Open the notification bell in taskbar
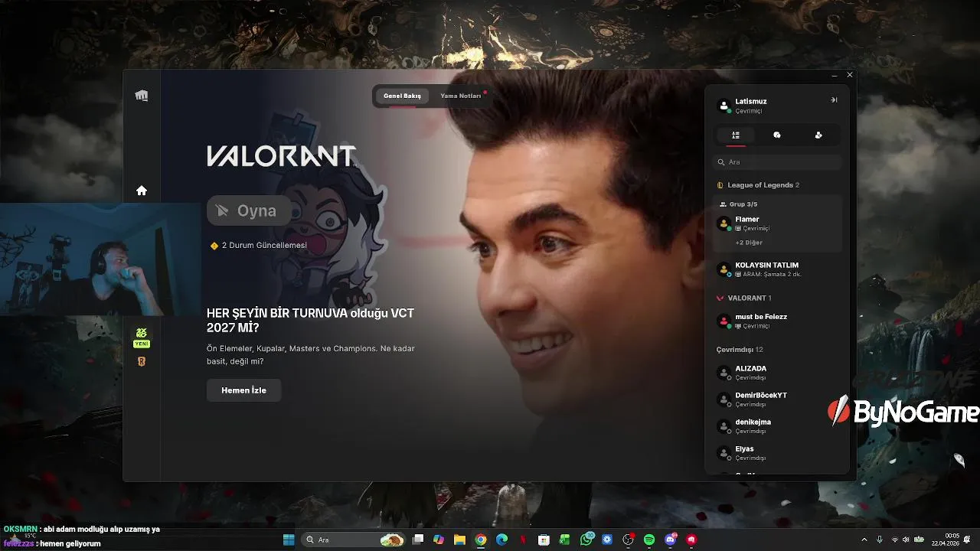Screen dimensions: 980x551 pyautogui.click(x=968, y=540)
